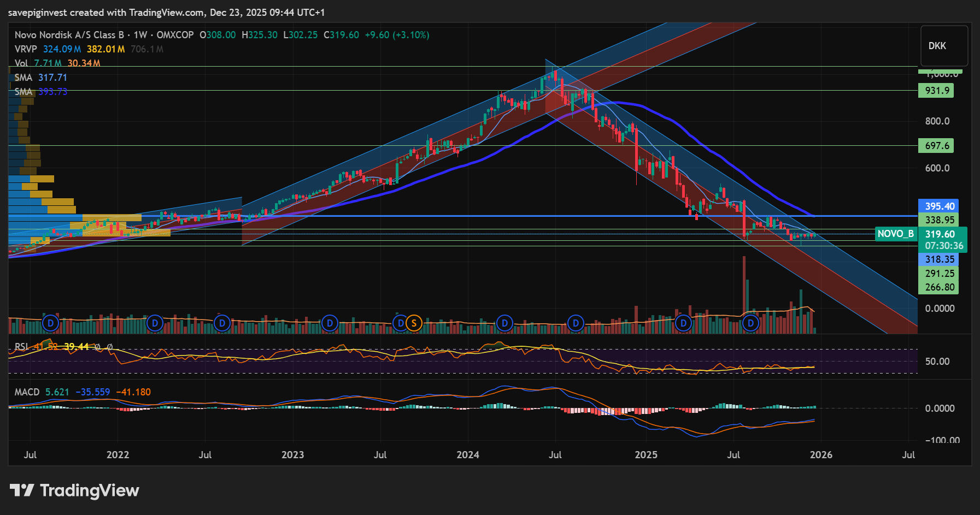980x515 pixels.
Task: Click the dividend D marker nearest 2024
Action: [504, 323]
